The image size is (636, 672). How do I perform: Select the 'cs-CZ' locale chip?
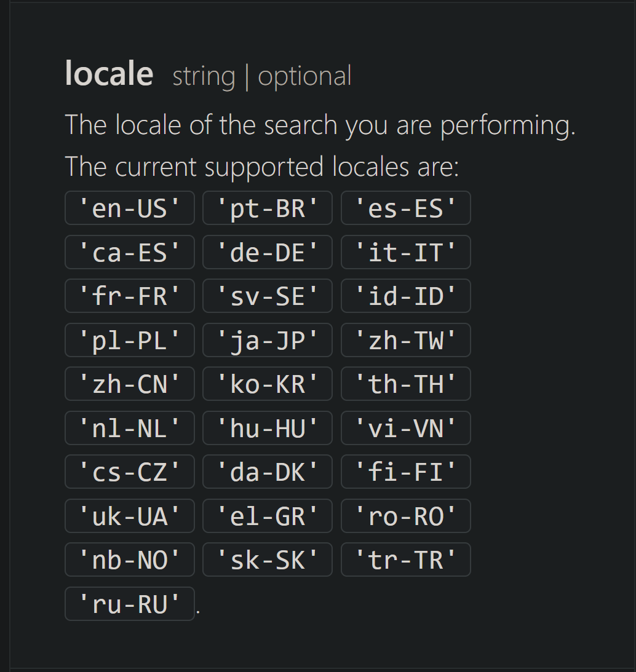tap(130, 472)
